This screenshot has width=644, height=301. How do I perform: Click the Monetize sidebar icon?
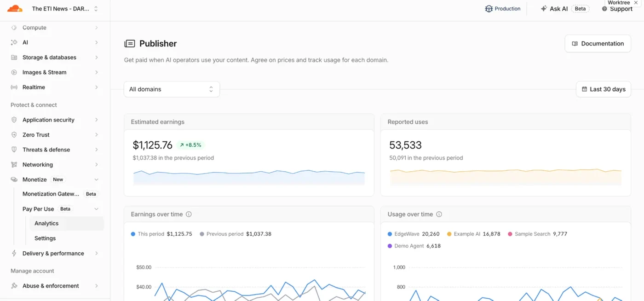click(x=14, y=179)
